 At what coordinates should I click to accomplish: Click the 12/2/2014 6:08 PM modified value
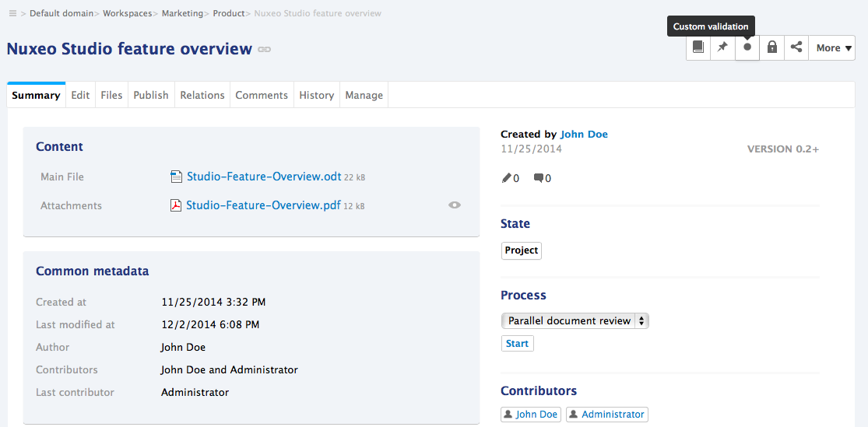point(210,324)
